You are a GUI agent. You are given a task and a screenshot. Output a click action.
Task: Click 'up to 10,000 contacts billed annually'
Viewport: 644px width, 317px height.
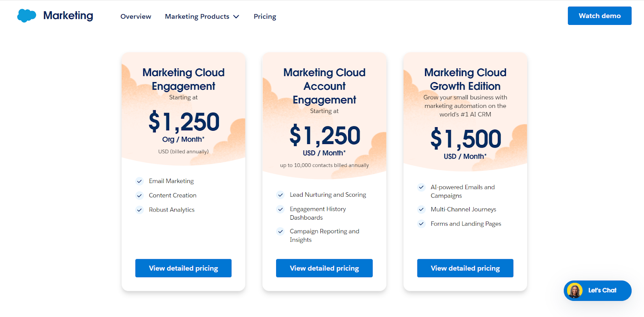click(x=324, y=165)
